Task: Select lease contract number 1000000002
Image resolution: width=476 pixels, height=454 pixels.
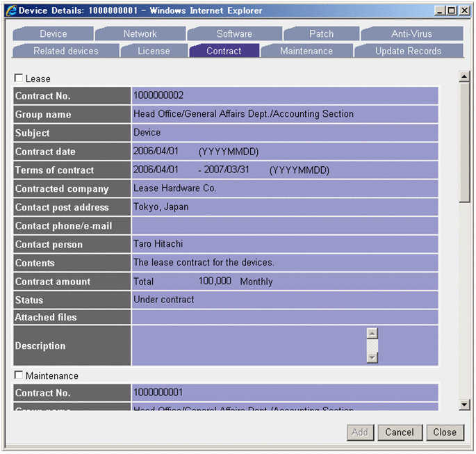Action: click(158, 95)
